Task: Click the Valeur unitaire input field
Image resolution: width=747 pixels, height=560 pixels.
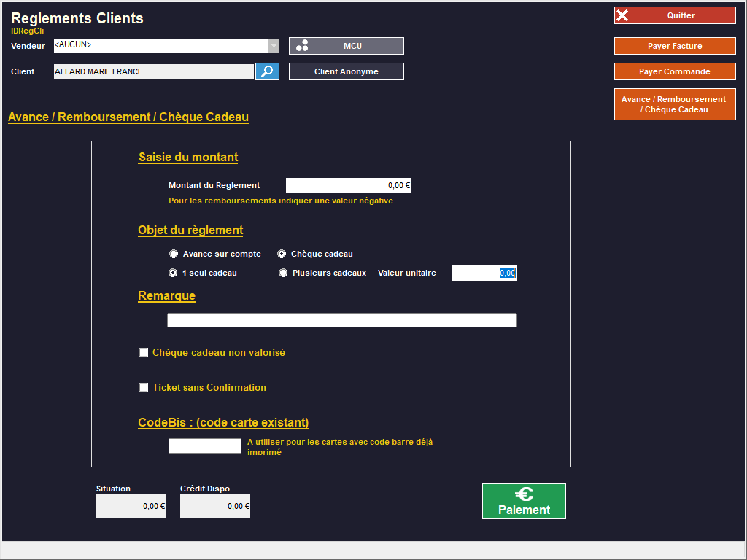Action: [x=484, y=273]
